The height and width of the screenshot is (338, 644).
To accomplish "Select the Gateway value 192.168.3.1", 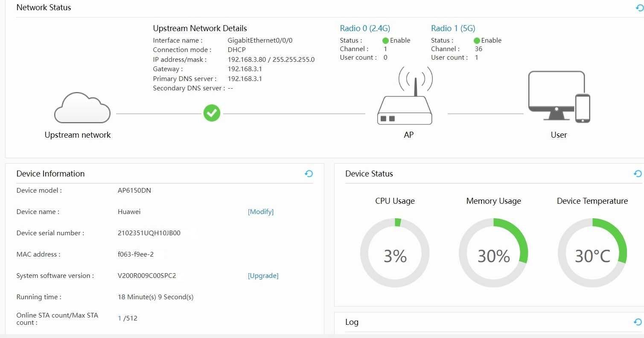I will [x=245, y=69].
